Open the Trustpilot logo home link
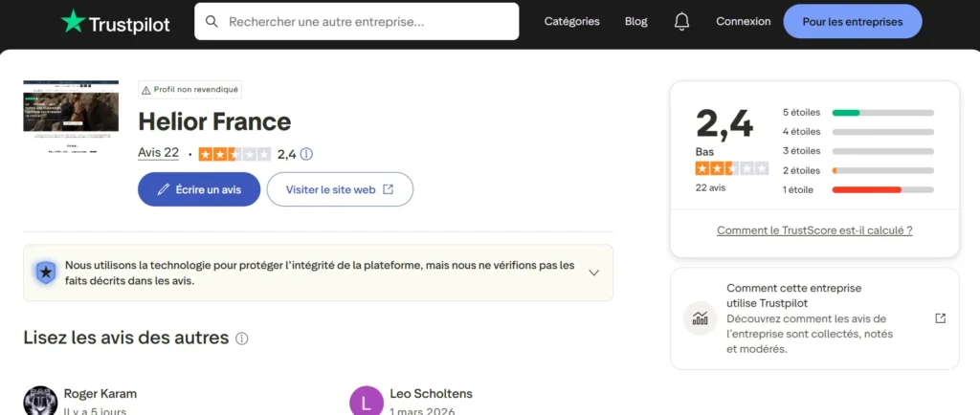The image size is (980, 415). [116, 22]
